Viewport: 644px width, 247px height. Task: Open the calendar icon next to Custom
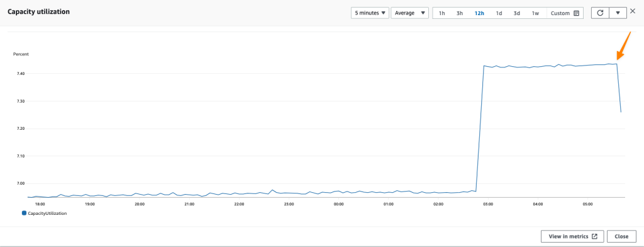576,13
